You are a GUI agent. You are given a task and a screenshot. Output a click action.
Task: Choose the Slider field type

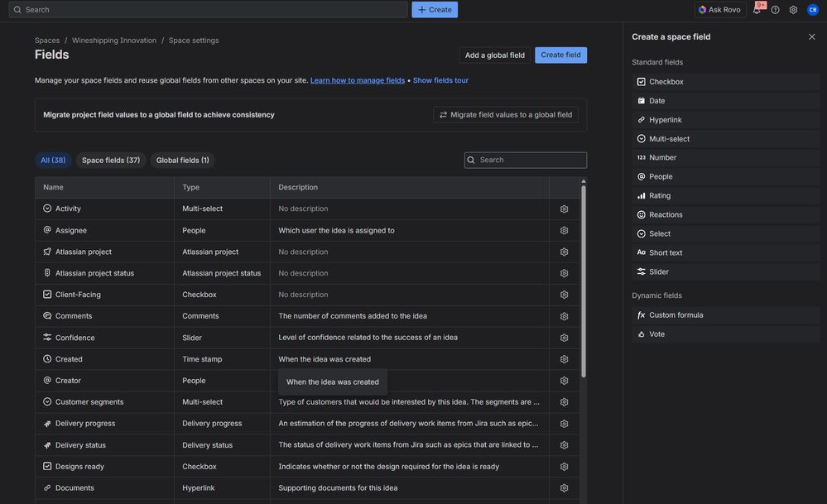point(659,272)
